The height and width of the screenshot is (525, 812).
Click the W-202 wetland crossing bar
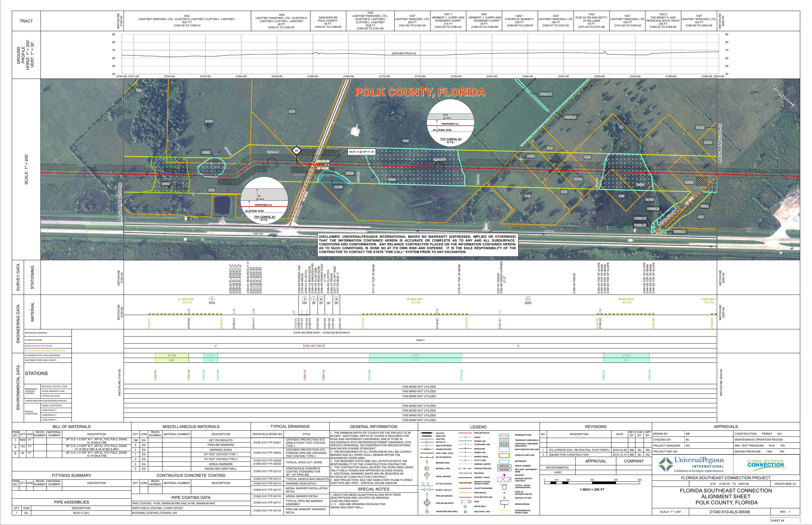click(x=415, y=356)
